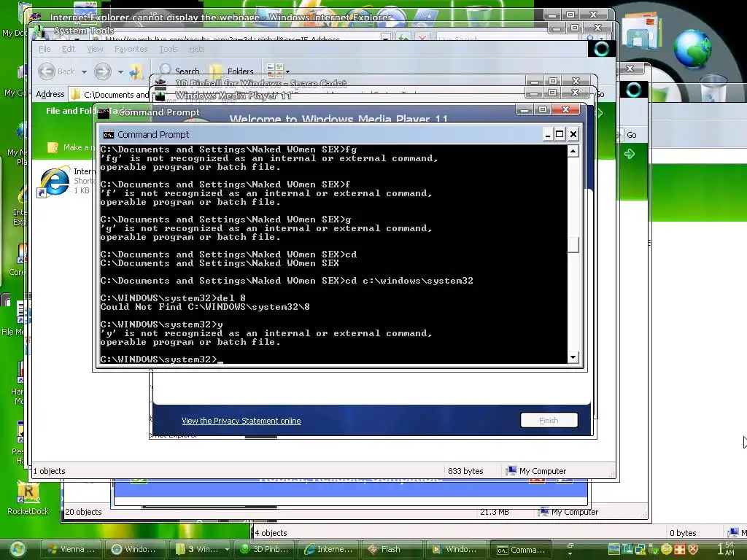Expand the Views dropdown arrow
Screen dimensions: 747x560
pyautogui.click(x=287, y=72)
